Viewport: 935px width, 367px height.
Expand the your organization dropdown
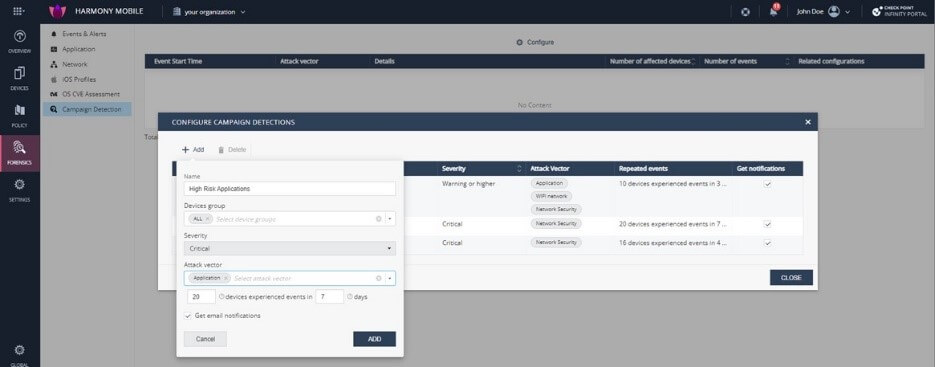pos(243,12)
